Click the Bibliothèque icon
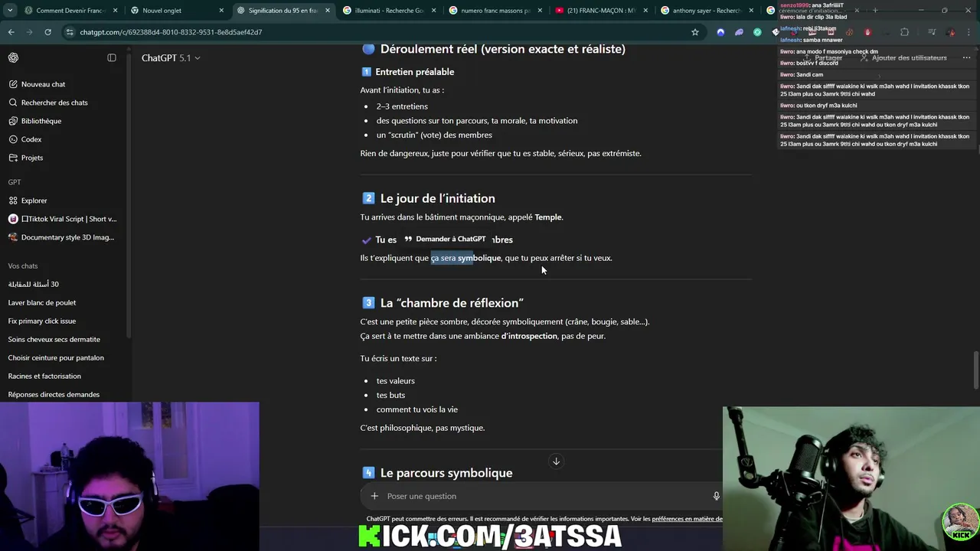The image size is (980, 551). tap(13, 121)
